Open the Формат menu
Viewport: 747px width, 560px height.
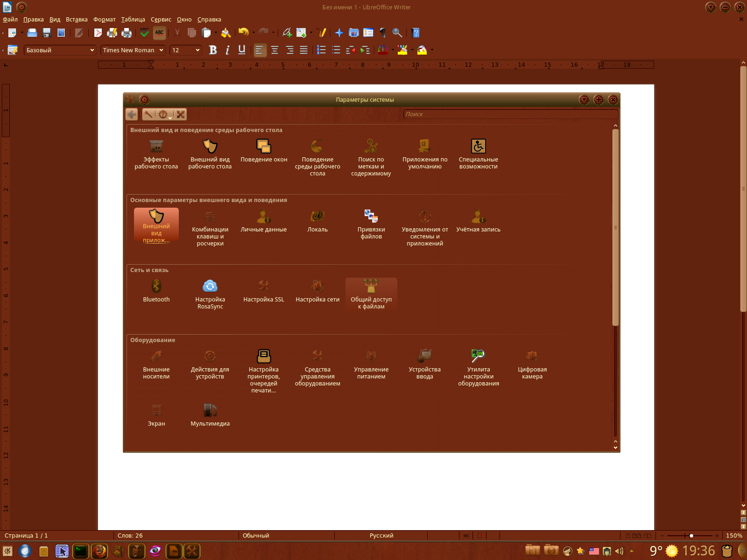(105, 20)
